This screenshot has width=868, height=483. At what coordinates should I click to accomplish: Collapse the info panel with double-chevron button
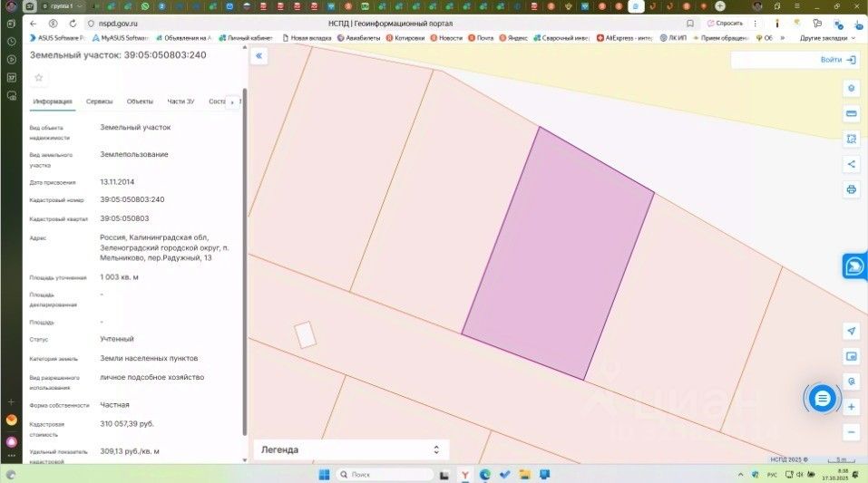[258, 56]
